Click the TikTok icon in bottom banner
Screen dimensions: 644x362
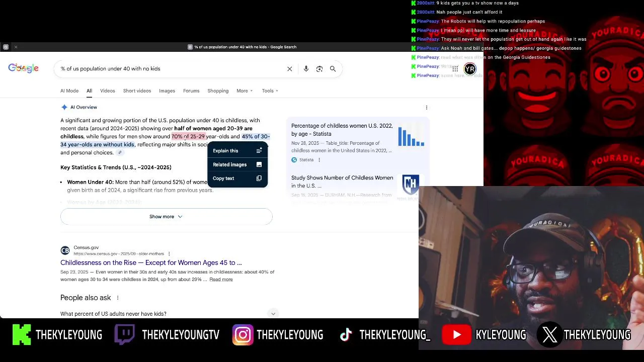pyautogui.click(x=346, y=335)
